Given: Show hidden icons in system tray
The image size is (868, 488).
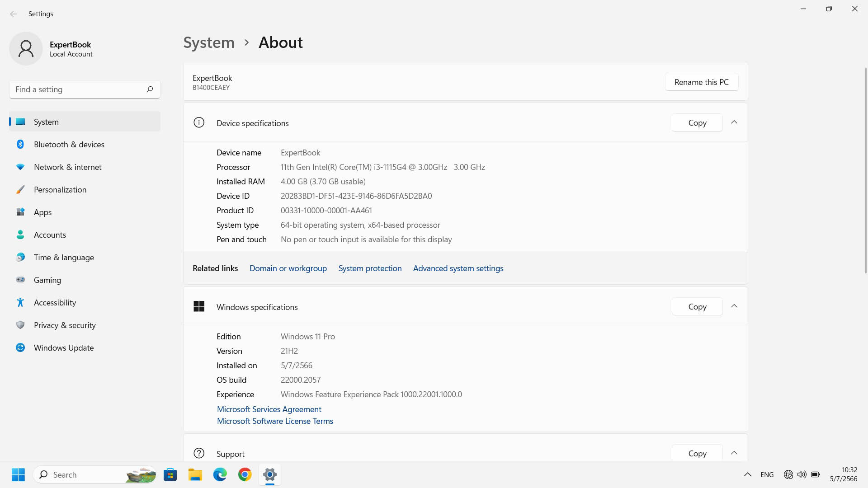Looking at the screenshot, I should (x=748, y=474).
